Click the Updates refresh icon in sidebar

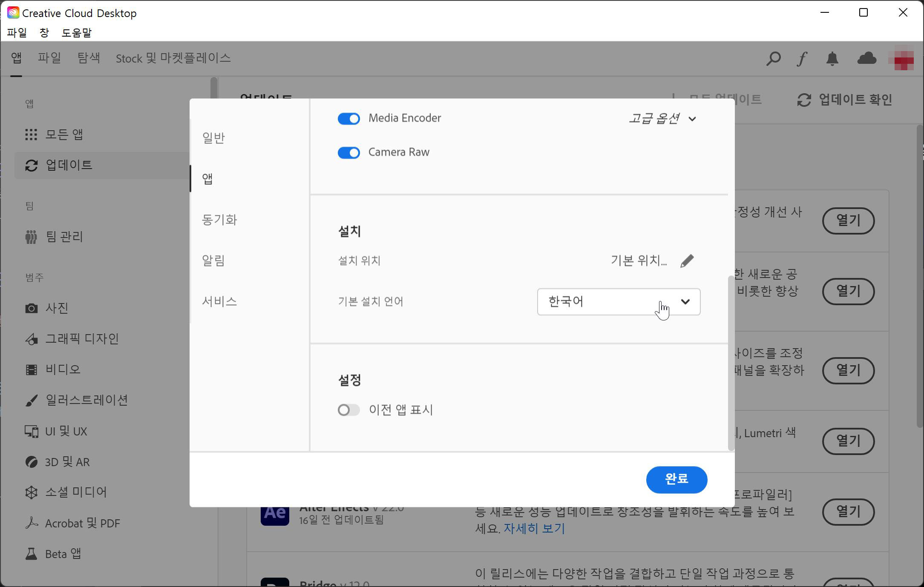31,165
